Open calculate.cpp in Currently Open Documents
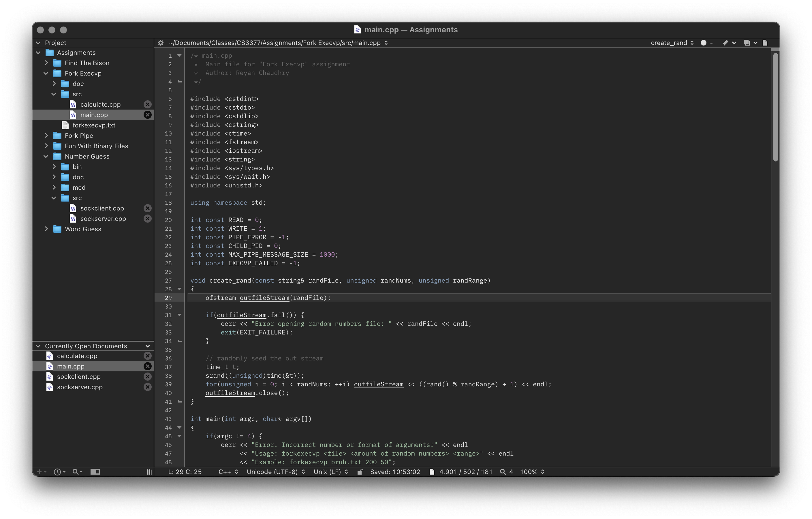 (x=77, y=356)
